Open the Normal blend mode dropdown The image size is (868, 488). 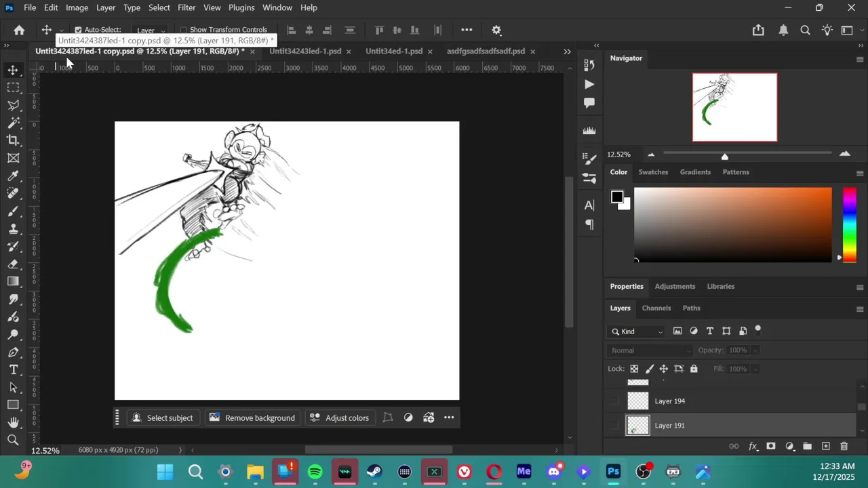coord(650,350)
